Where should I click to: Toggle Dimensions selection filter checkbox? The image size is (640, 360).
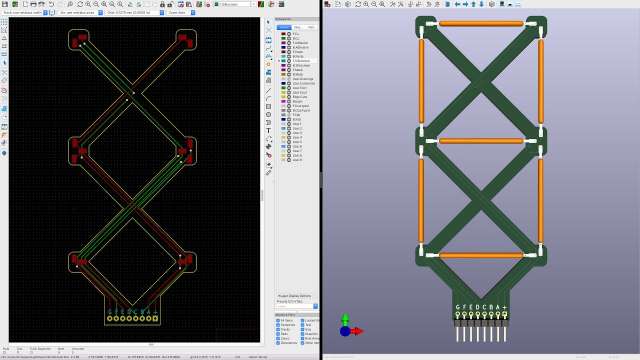point(278,343)
